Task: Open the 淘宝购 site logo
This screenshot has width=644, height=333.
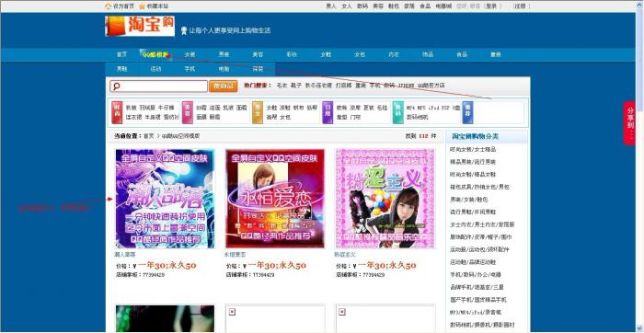Action: pos(140,27)
